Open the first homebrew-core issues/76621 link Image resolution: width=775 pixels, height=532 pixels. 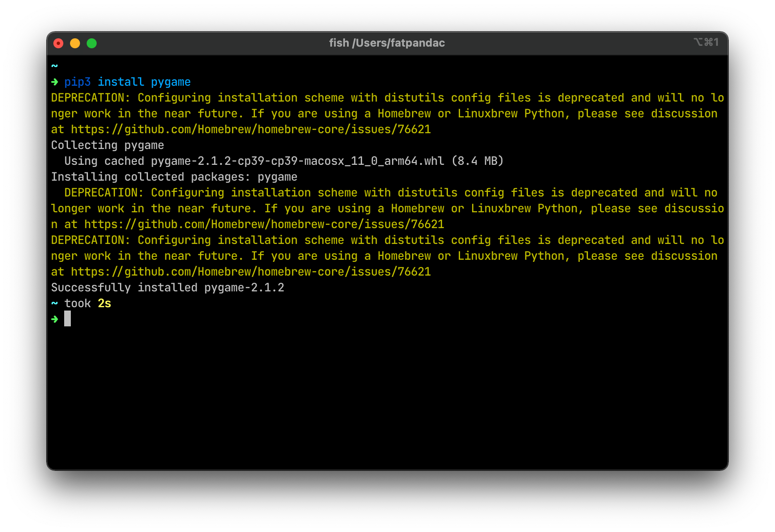pyautogui.click(x=251, y=129)
